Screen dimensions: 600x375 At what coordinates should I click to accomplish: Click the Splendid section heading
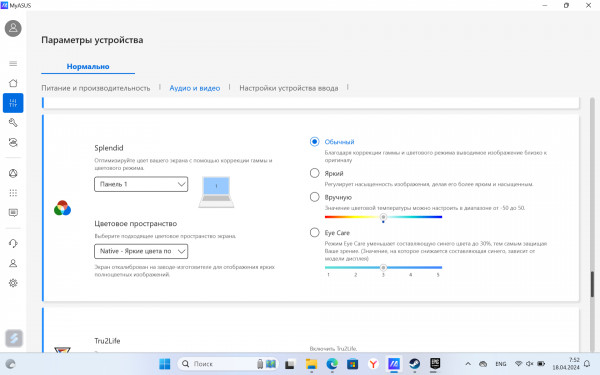click(109, 148)
